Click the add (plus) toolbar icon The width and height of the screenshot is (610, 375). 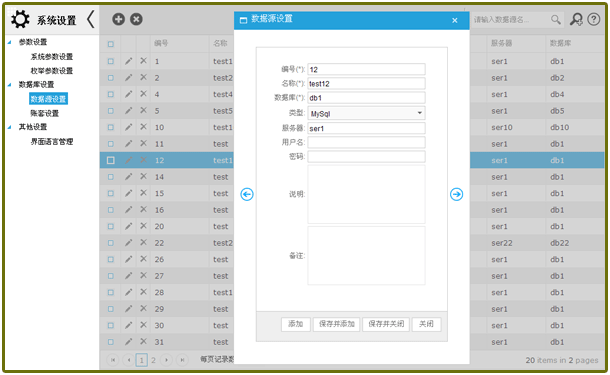(x=118, y=19)
